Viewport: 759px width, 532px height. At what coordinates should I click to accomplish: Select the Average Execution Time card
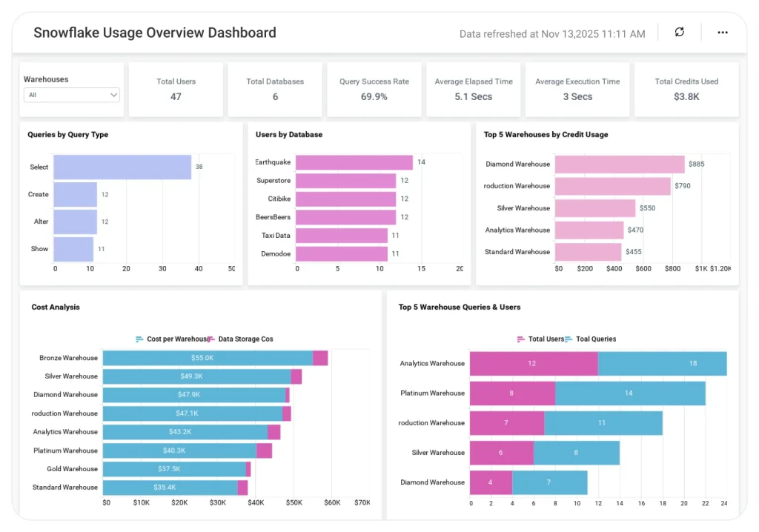tap(577, 89)
